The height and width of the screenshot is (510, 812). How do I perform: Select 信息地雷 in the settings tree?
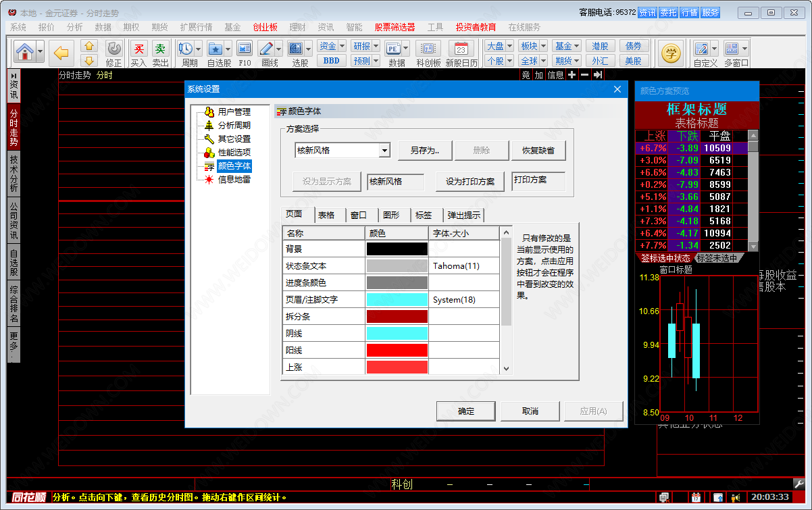pos(234,179)
